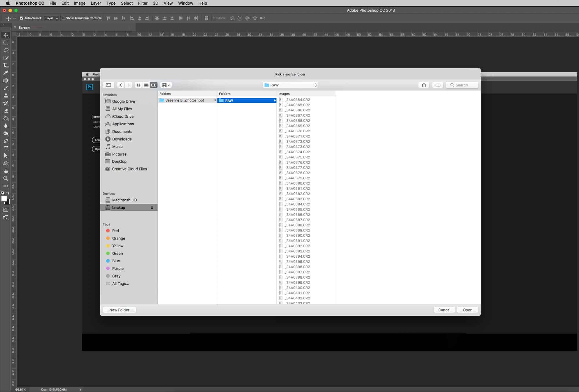This screenshot has width=579, height=392.
Task: Select the Zoom tool
Action: point(6,178)
